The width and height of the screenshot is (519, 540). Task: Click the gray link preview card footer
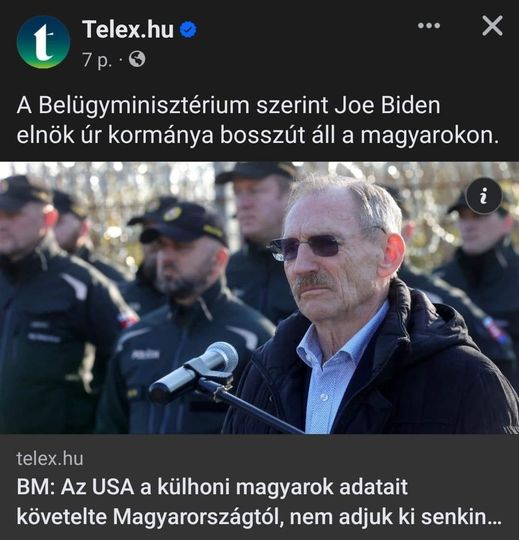pyautogui.click(x=259, y=487)
